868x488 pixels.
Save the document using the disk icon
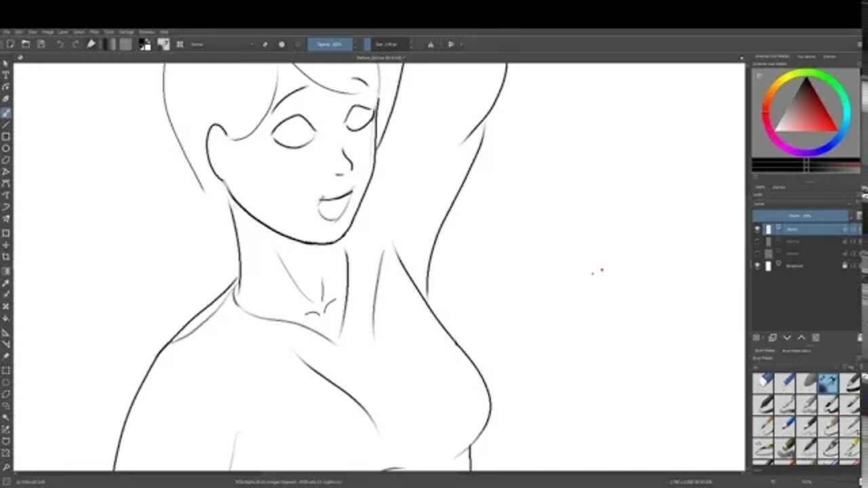tap(41, 44)
